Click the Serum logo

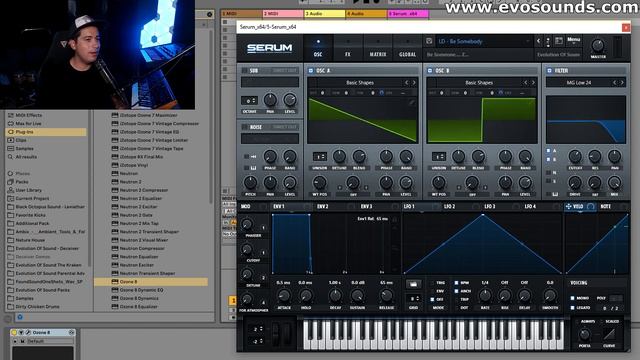pos(270,48)
